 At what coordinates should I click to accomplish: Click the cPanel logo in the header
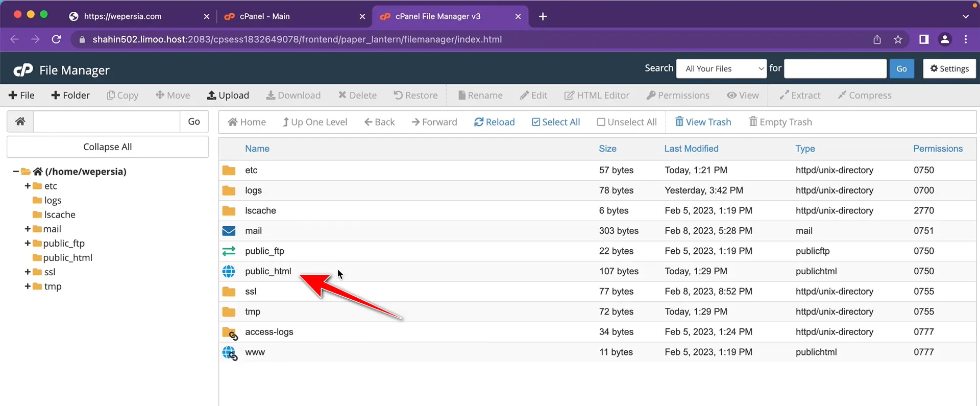(x=23, y=70)
